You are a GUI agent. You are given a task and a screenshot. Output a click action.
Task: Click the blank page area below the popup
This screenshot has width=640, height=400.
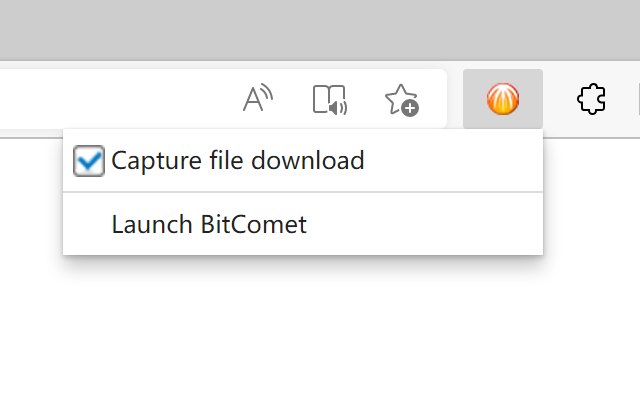pos(300,330)
